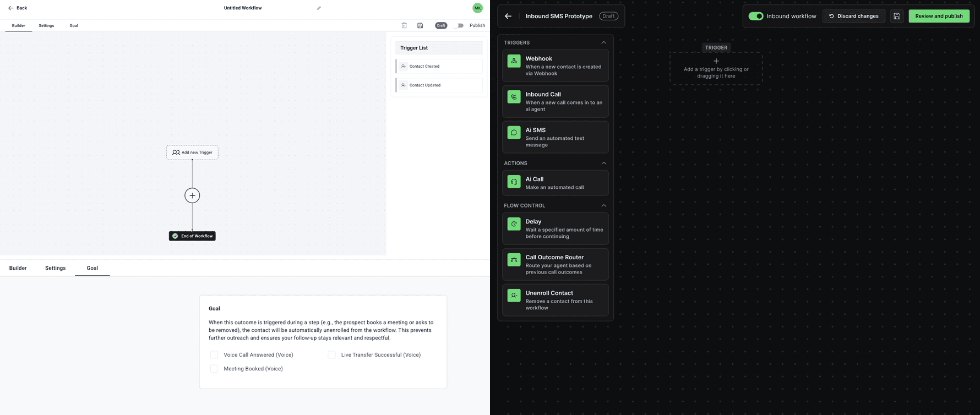Turn off the Inbound workflow toggle
Viewport: 980px width, 415px height.
coord(756,16)
